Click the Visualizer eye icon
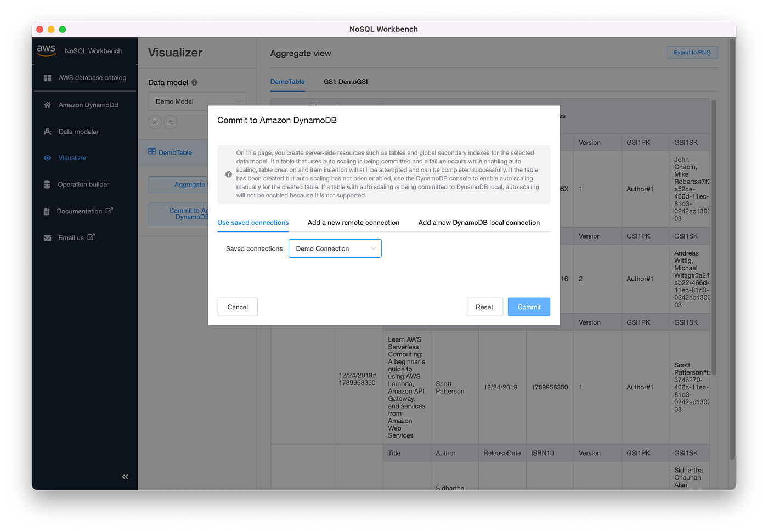The image size is (768, 532). click(47, 158)
